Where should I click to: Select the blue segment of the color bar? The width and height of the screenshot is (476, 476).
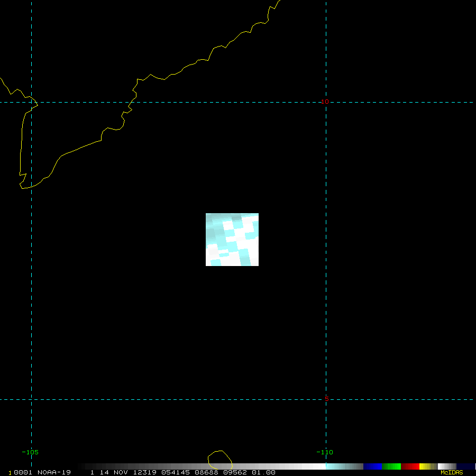pos(372,466)
